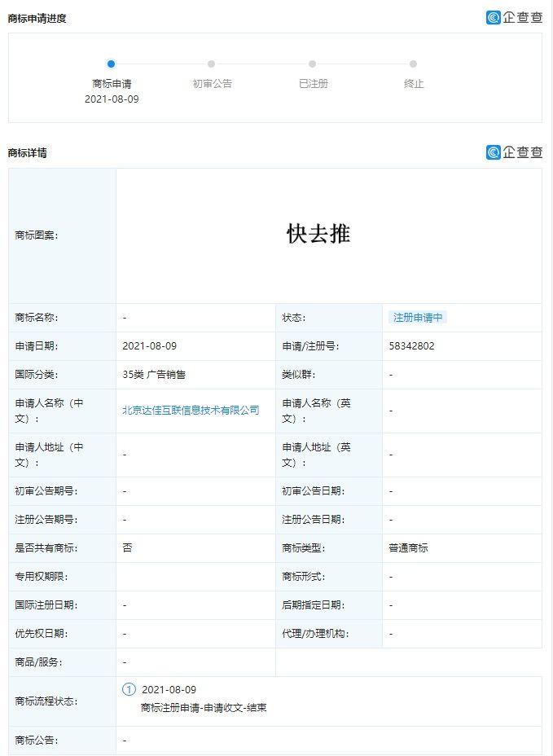Screen dimensions: 553x756
Task: Click the 优先权日期 field label
Action: point(42,633)
